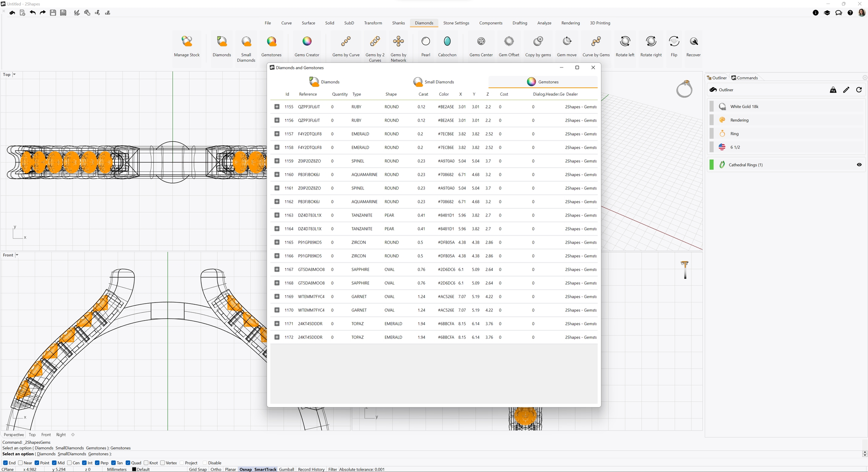
Task: Expand gemstone row 1155
Action: point(277,107)
